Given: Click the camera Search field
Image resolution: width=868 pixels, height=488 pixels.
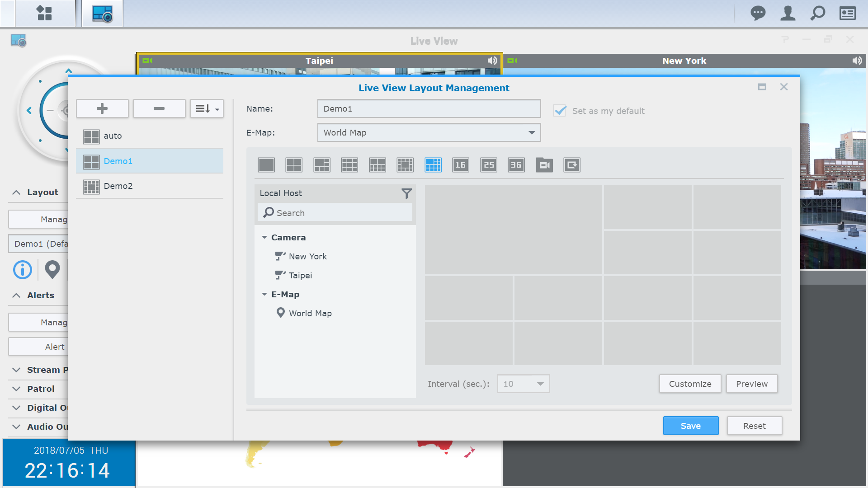Looking at the screenshot, I should (335, 212).
